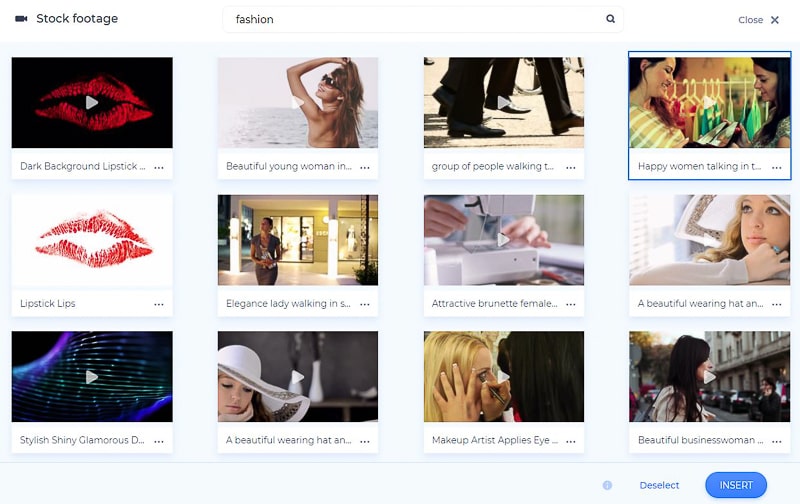Screen dimensions: 800x504
Task: Open options for group of people walking clip
Action: point(571,167)
